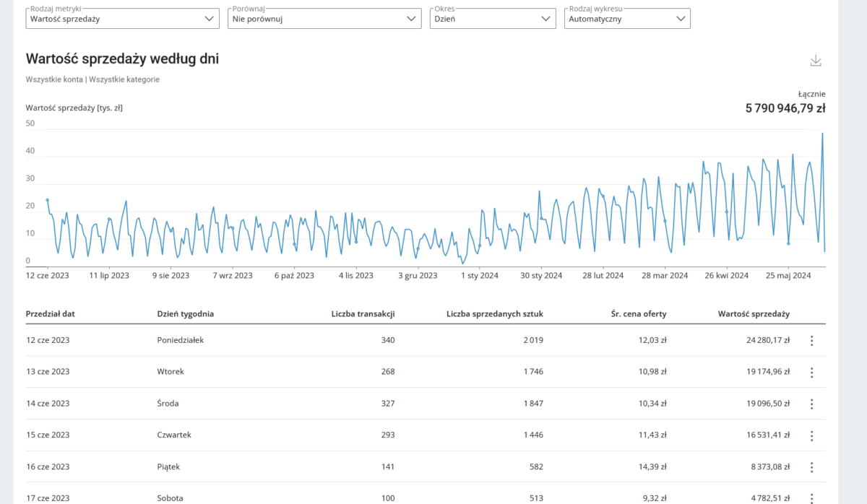
Task: Open options for Sobota 17 cze row
Action: [811, 498]
